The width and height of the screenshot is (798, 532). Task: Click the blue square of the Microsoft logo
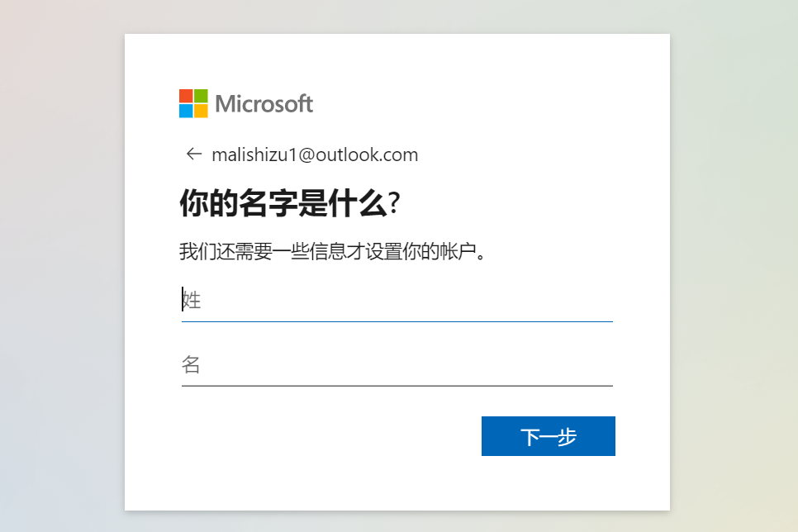click(x=186, y=111)
